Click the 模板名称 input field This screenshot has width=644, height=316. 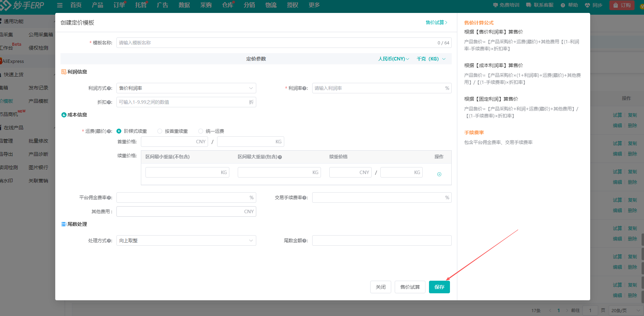(276, 43)
